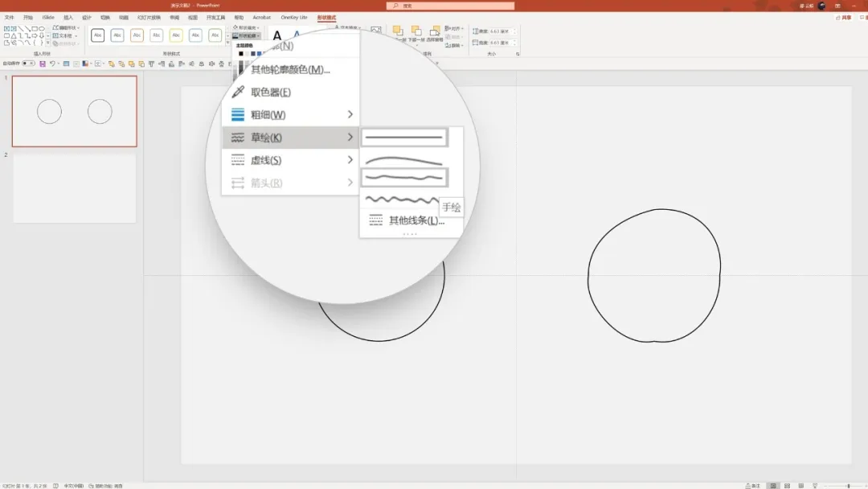Viewport: 868px width, 489px height.
Task: Open the 形状填充 Shape Fill dropdown
Action: point(246,27)
